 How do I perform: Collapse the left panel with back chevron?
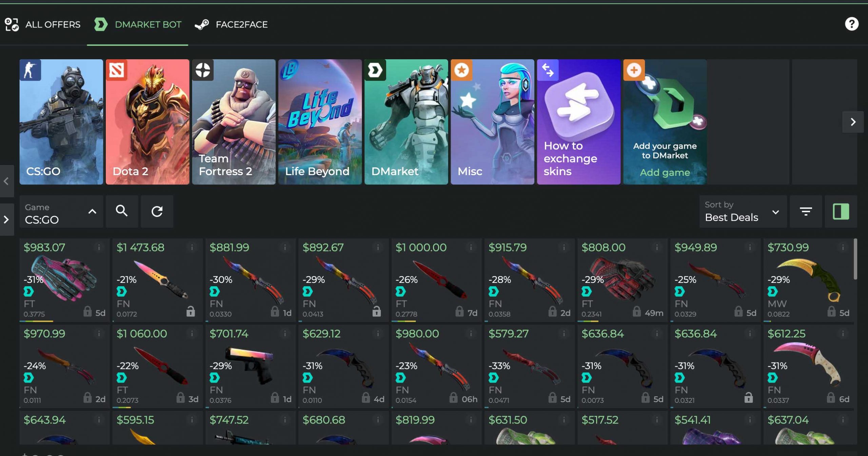click(6, 181)
